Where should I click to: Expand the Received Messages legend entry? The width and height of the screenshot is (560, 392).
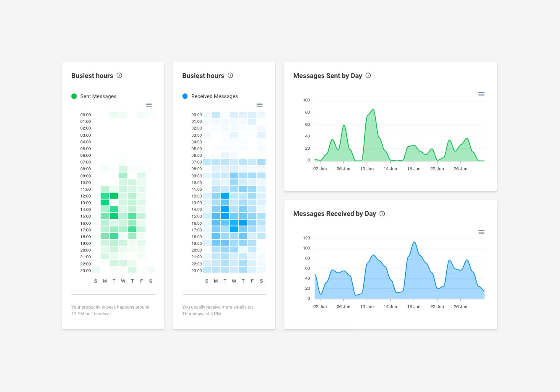tap(214, 96)
